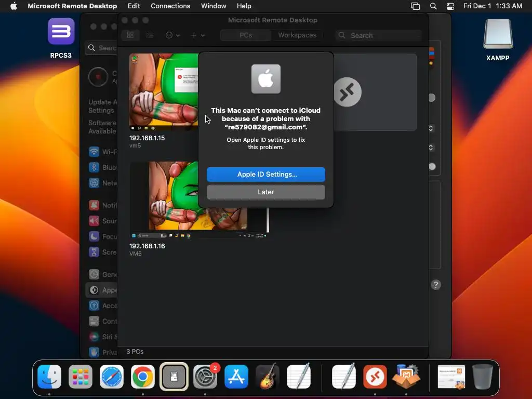This screenshot has width=532, height=399.
Task: Select Sound in System Settings sidebar
Action: tap(102, 221)
